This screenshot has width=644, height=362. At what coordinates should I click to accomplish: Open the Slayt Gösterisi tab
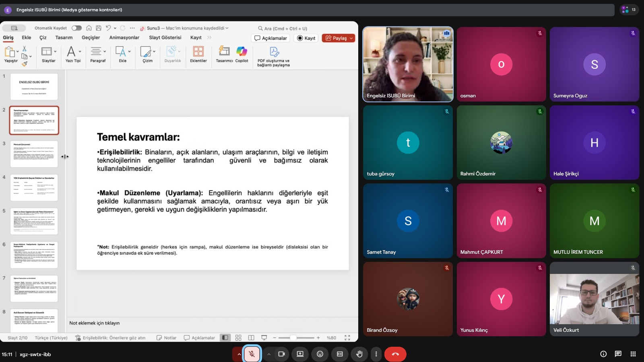click(165, 37)
